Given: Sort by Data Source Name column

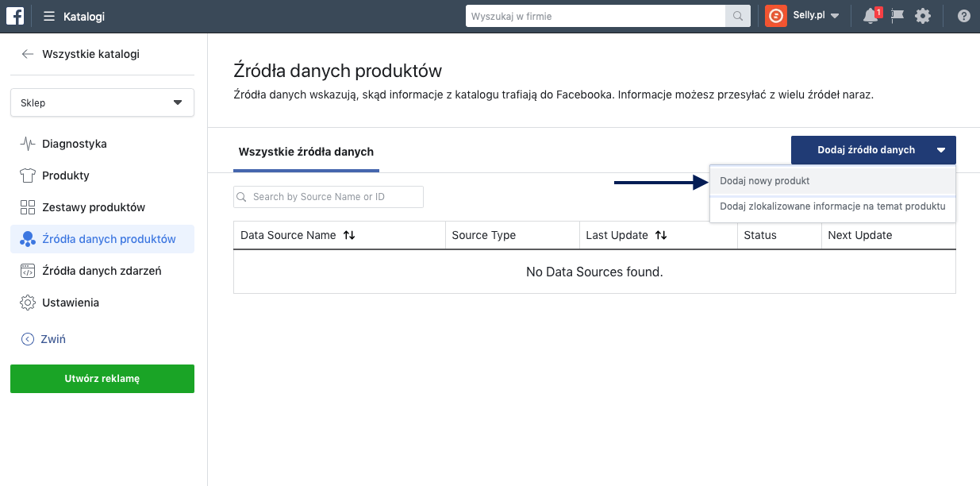Looking at the screenshot, I should point(349,235).
